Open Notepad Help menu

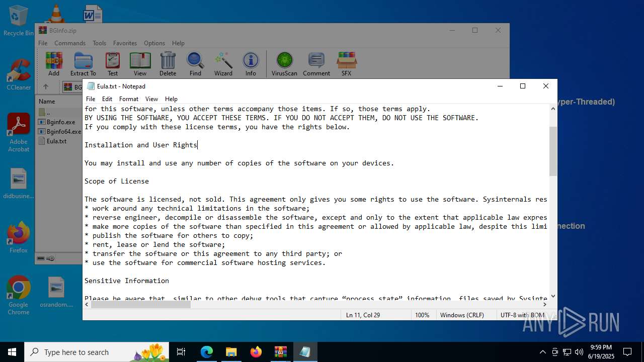171,99
